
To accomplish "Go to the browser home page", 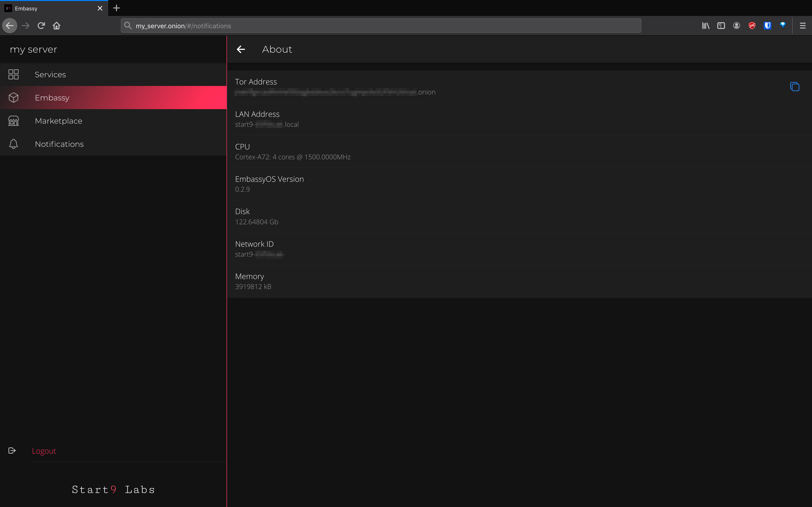I will click(x=56, y=26).
